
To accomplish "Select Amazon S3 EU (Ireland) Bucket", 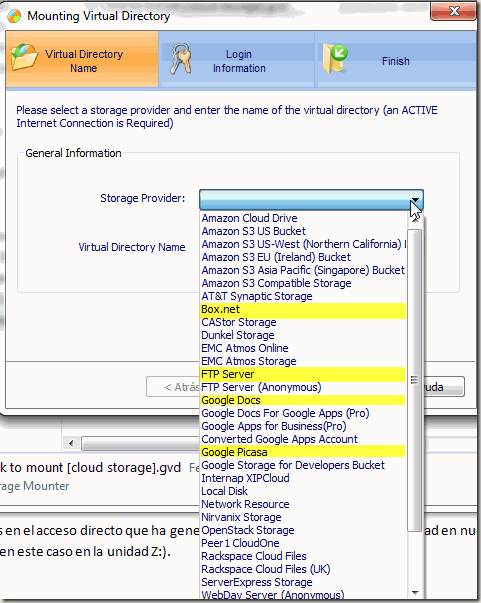I will 303,257.
